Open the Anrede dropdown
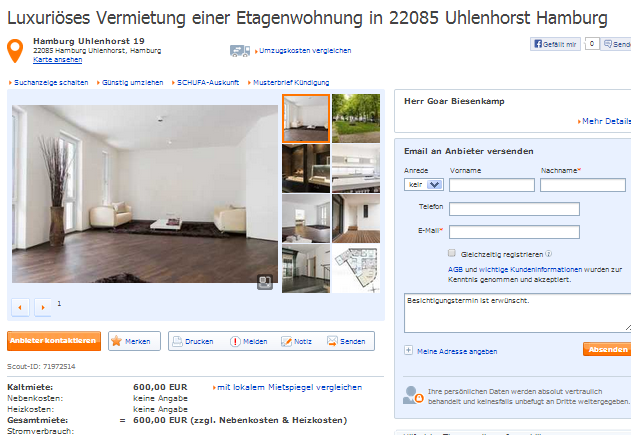 424,184
